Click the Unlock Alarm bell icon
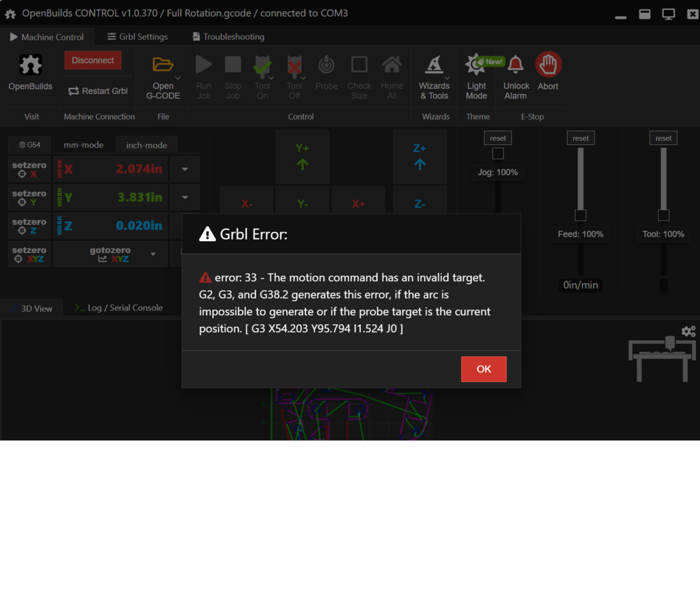The image size is (700, 593). (516, 65)
